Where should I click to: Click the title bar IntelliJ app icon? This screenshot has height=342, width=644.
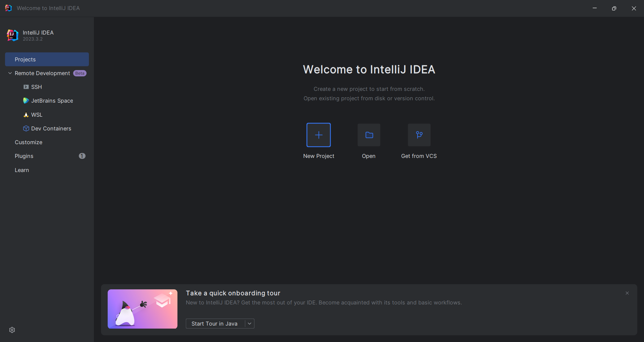(x=8, y=8)
